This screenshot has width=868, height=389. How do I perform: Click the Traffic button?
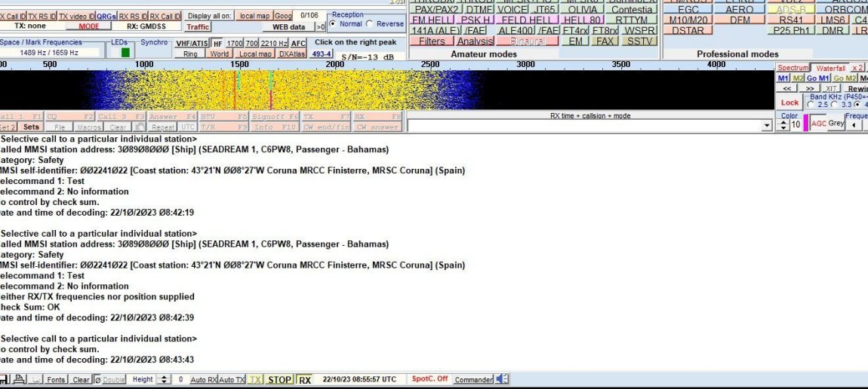coord(198,26)
